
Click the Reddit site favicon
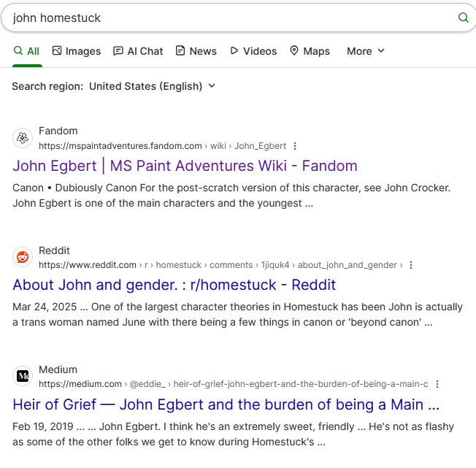(x=23, y=257)
